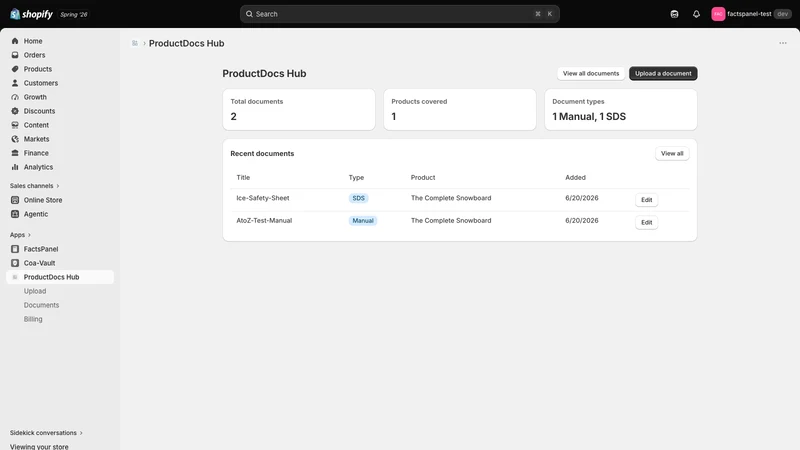Click View all in Recent documents
Viewport: 800px width, 450px height.
672,154
